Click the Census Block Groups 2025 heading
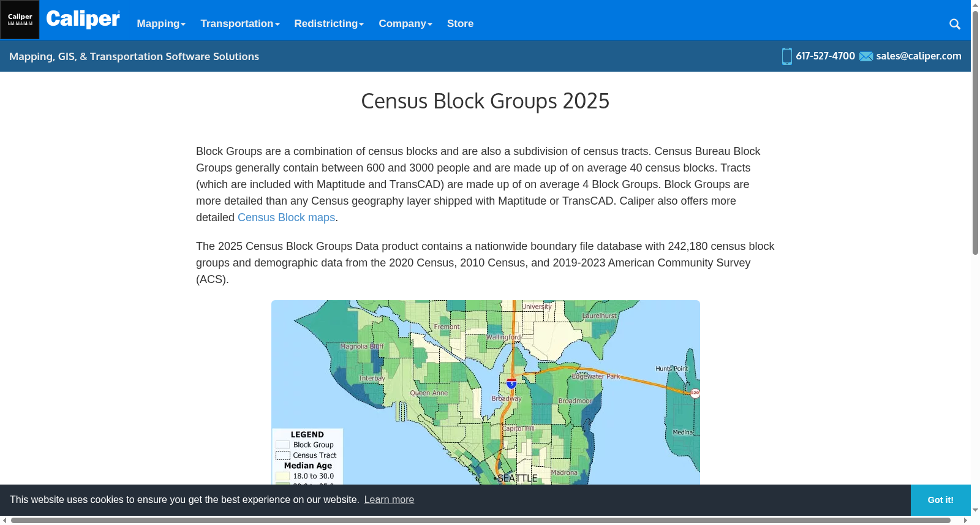The image size is (980, 525). click(485, 101)
